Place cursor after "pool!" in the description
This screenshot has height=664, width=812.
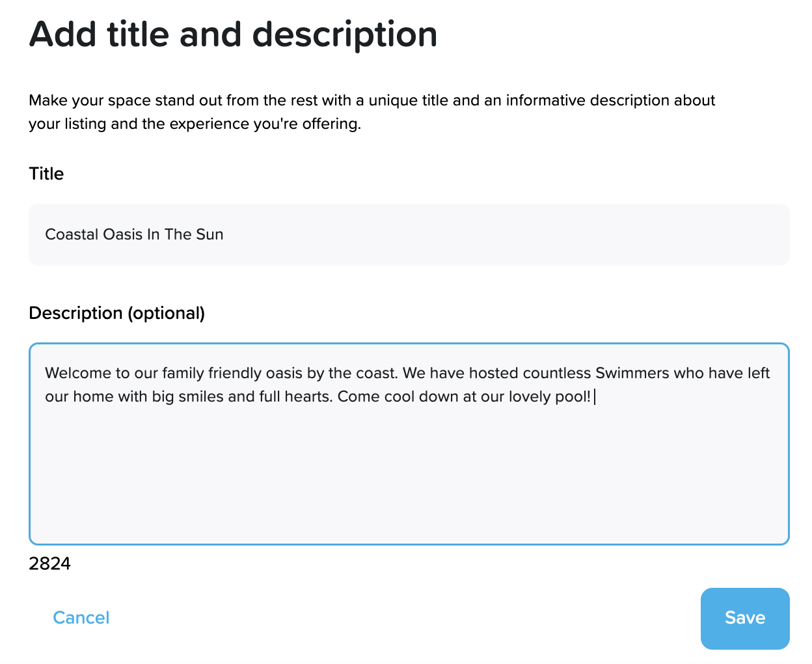coord(593,396)
